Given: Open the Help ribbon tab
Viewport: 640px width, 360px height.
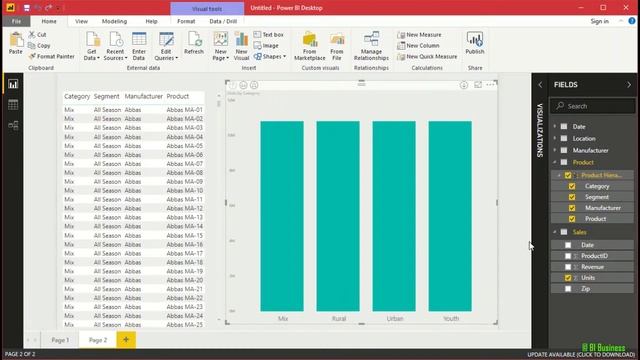Looking at the screenshot, I should tap(151, 21).
